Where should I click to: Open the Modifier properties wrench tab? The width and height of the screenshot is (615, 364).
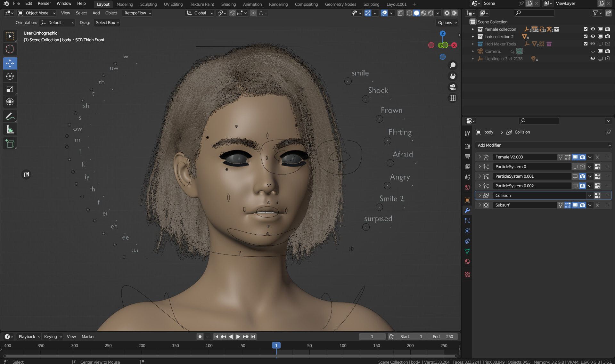pyautogui.click(x=467, y=210)
